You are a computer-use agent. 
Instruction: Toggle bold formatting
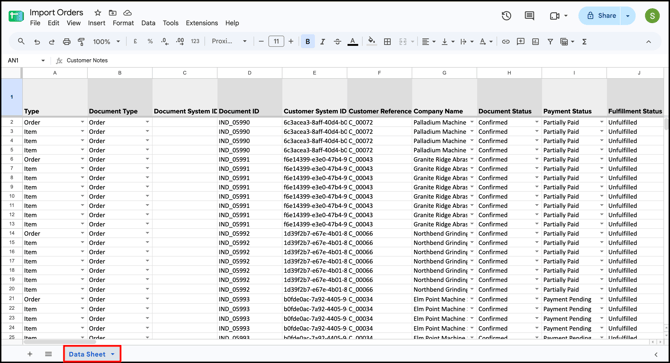pyautogui.click(x=308, y=41)
